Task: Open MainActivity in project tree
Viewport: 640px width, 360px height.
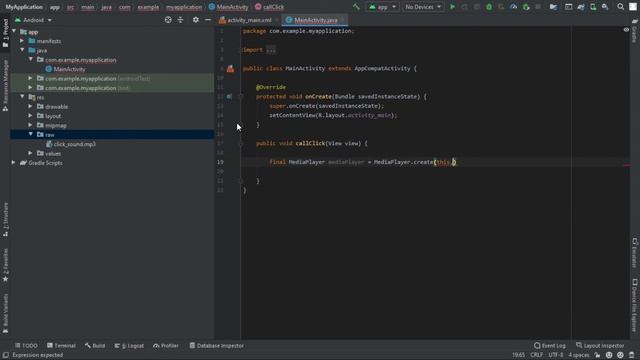Action: click(x=65, y=69)
